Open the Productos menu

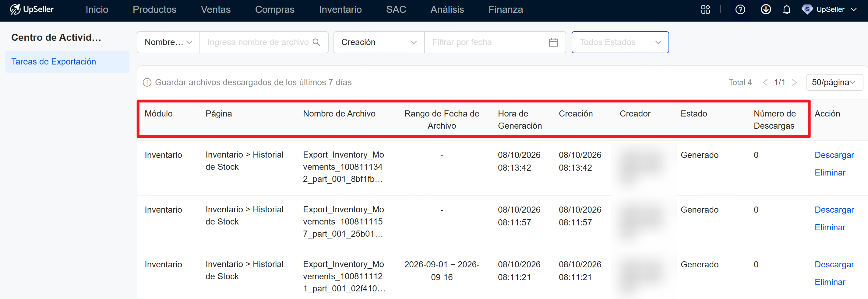(154, 9)
